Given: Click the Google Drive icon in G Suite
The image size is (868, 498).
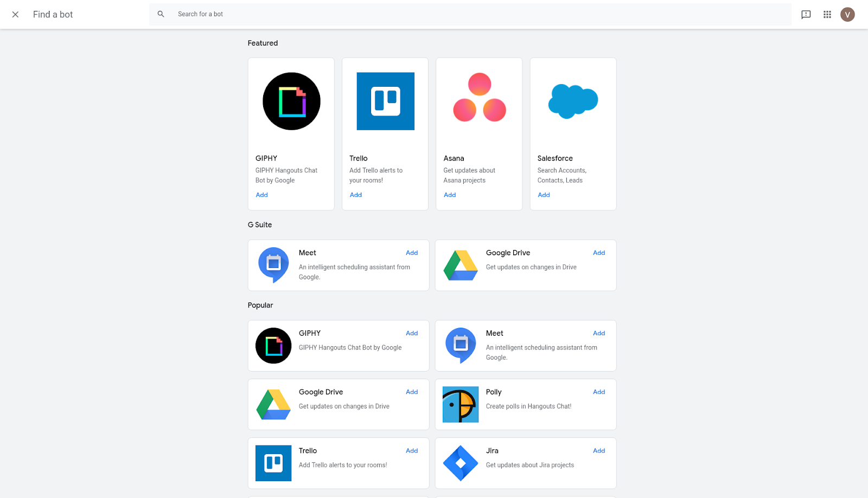Looking at the screenshot, I should coord(461,265).
